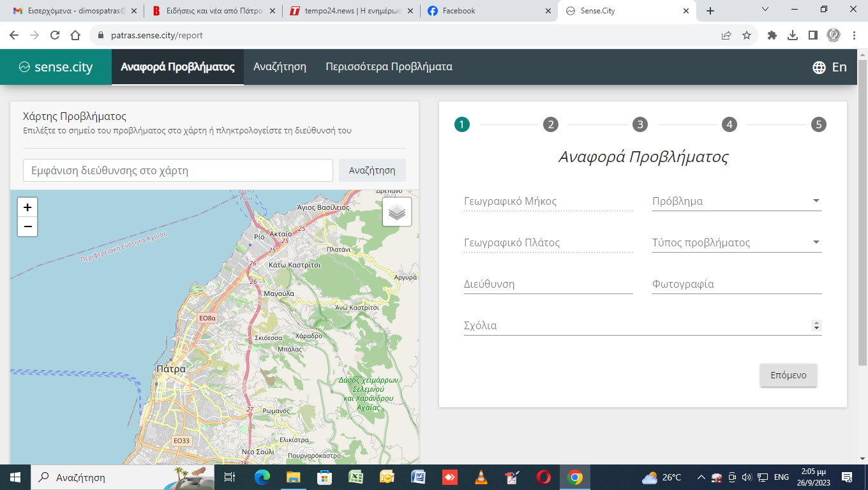
Task: Click the sense.city logo
Action: [x=56, y=67]
